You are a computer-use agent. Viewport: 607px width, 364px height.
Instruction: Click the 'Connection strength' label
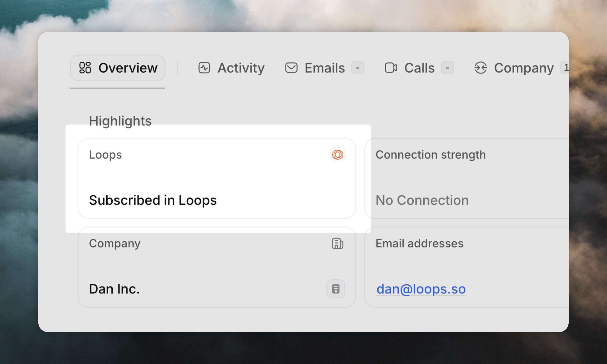click(430, 155)
